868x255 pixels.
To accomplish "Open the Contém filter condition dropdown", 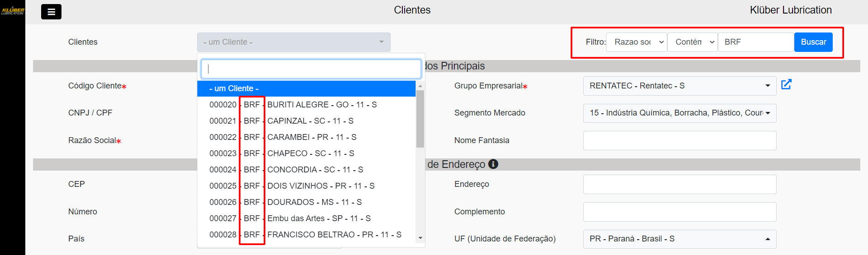I will [x=692, y=42].
